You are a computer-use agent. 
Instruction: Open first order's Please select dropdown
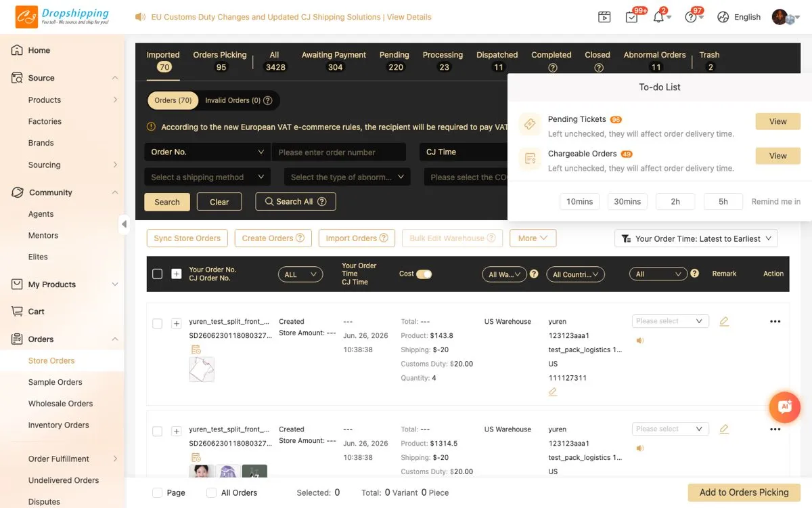click(x=671, y=321)
